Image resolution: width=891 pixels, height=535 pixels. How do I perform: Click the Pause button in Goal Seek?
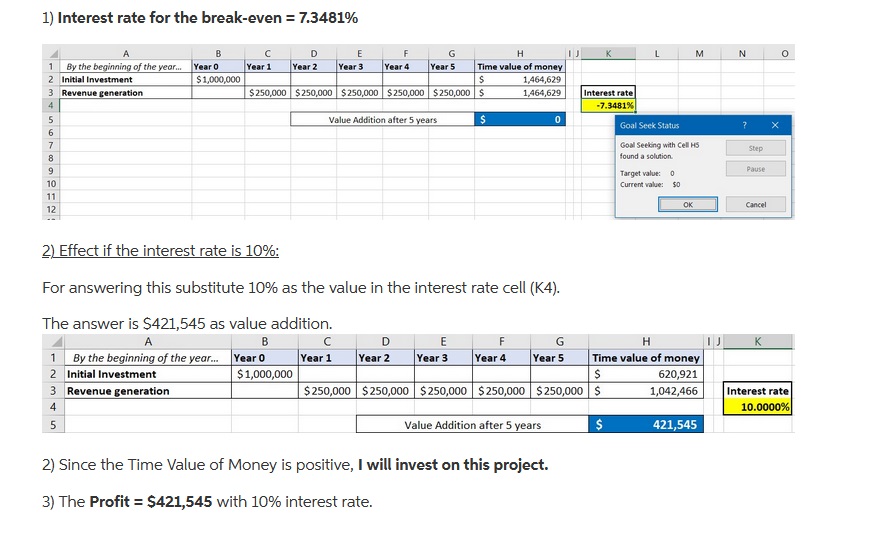(x=755, y=169)
